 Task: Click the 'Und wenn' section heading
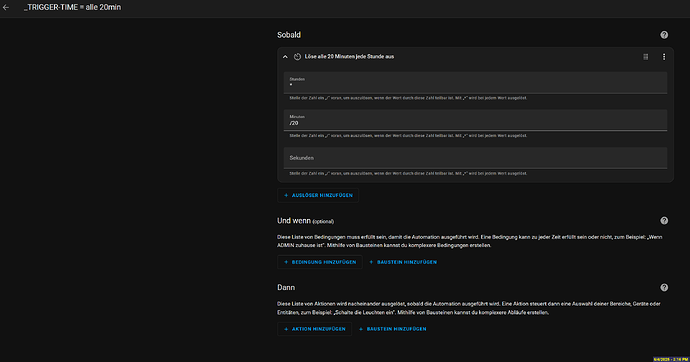tap(294, 221)
